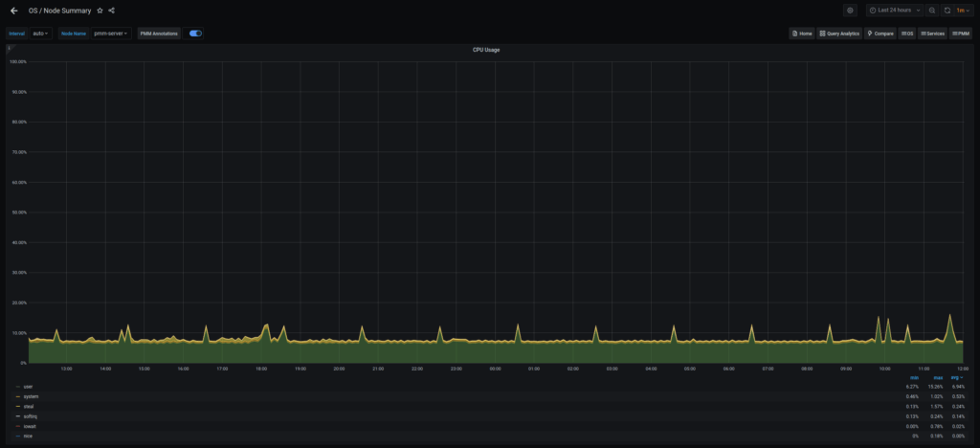Sort legend by max column

(938, 377)
